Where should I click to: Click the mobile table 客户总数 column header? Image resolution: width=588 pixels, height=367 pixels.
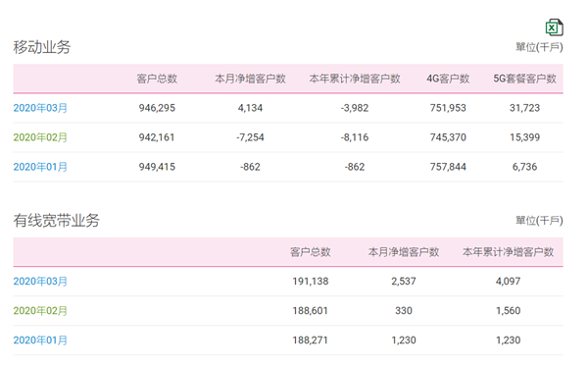click(157, 79)
